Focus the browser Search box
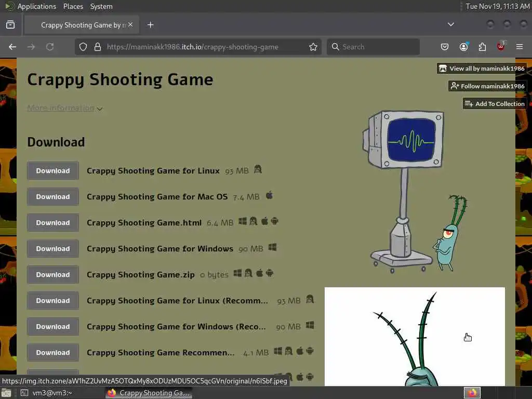Image resolution: width=532 pixels, height=399 pixels. [x=373, y=47]
